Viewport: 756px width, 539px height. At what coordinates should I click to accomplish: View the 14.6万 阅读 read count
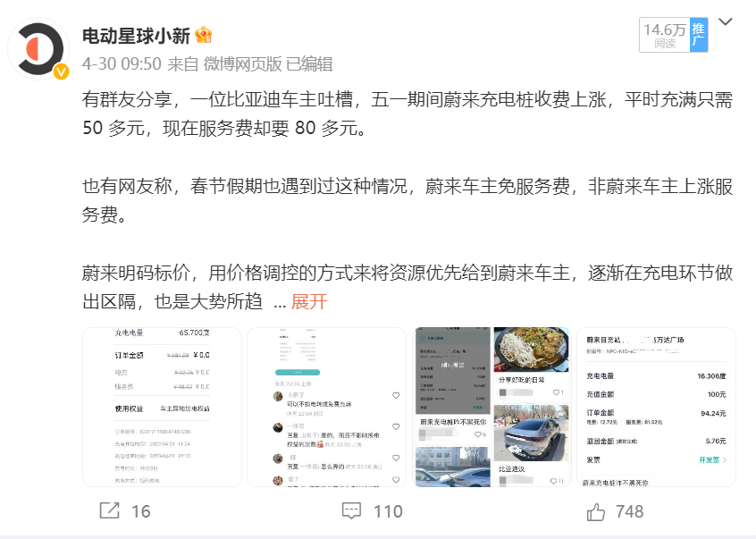[665, 35]
